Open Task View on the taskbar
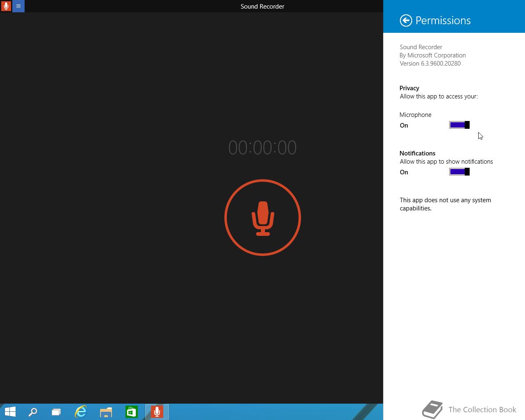The height and width of the screenshot is (420, 525). point(56,412)
